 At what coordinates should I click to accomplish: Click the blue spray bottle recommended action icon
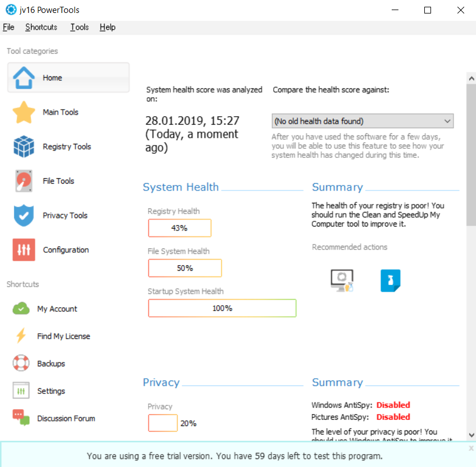tap(391, 280)
